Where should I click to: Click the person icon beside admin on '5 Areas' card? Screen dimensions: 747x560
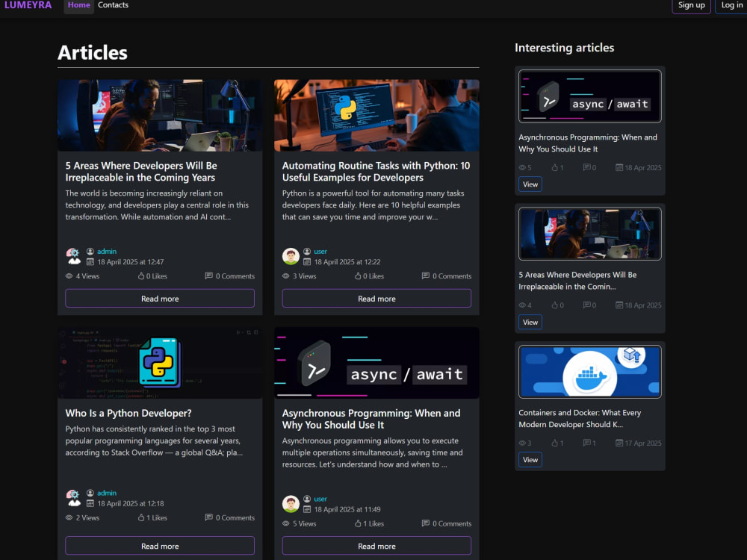coord(90,252)
